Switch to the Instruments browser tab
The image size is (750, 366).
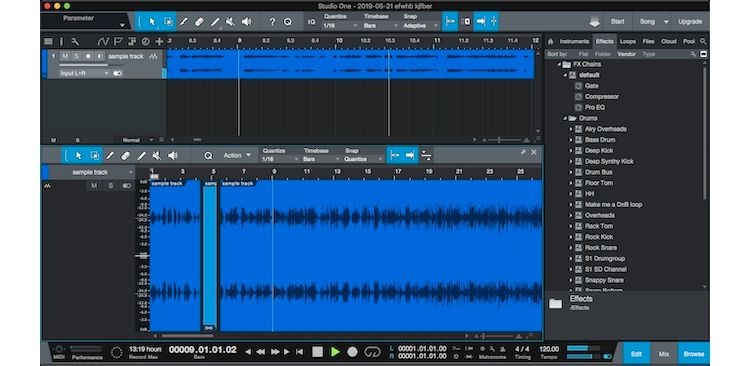574,42
